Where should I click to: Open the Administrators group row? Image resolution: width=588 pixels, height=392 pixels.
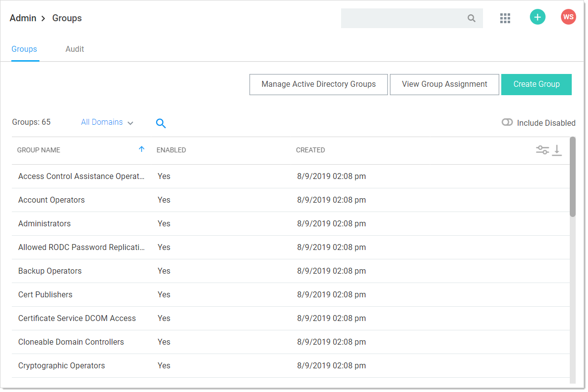44,224
